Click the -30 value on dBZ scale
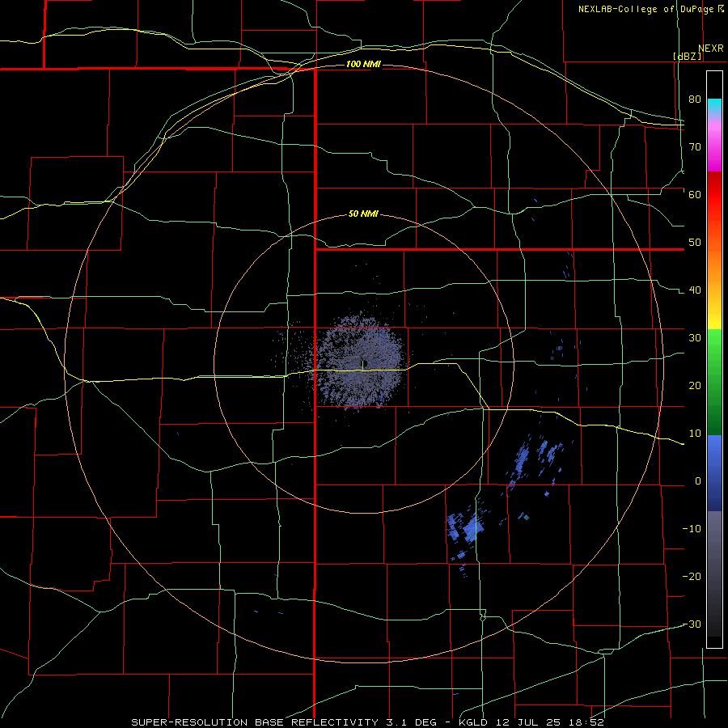This screenshot has height=728, width=728. click(692, 624)
